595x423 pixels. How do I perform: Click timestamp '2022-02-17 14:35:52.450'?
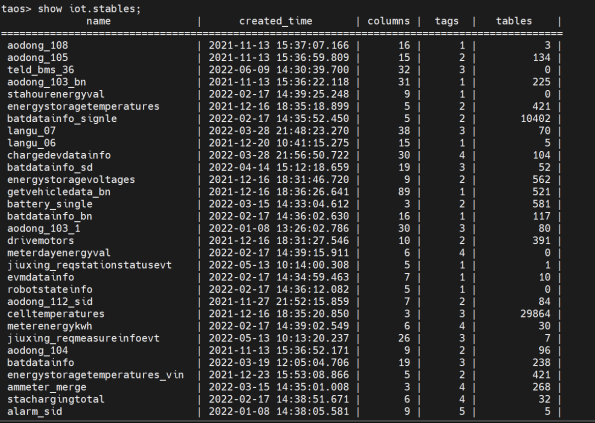[279, 118]
